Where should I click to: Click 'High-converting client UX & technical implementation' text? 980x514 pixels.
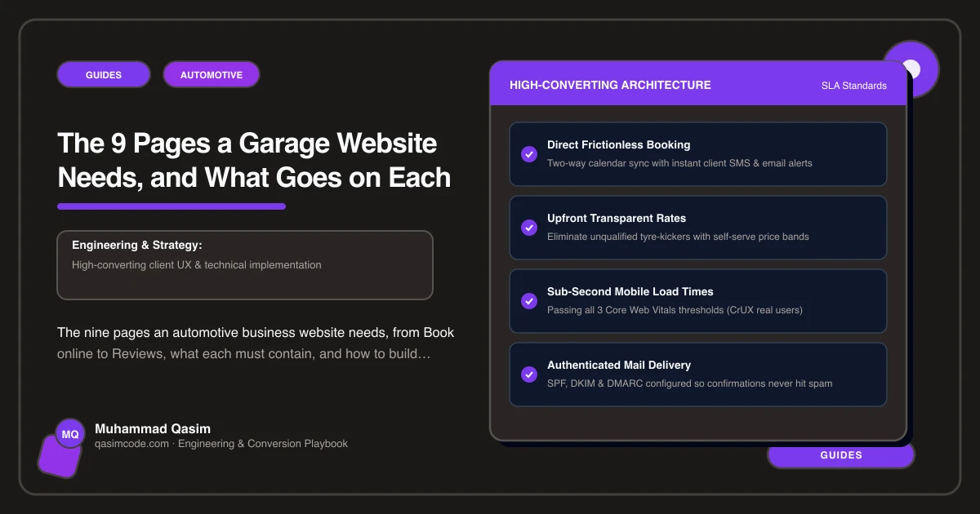click(197, 264)
